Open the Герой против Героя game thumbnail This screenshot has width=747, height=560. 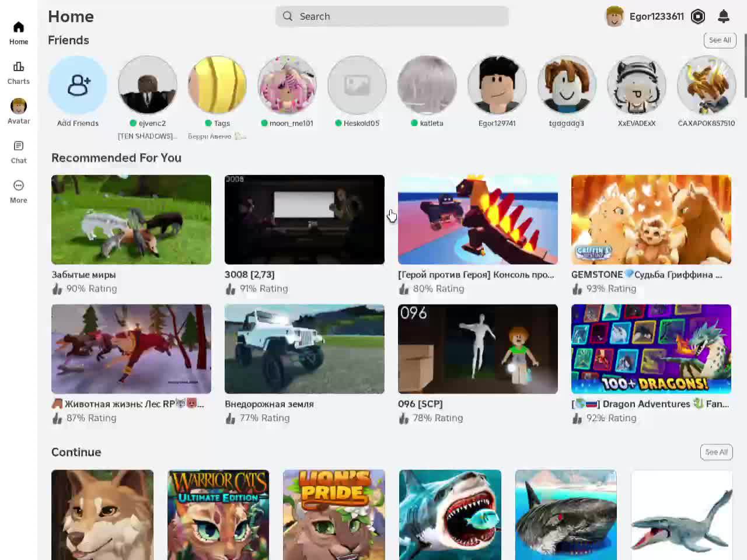point(478,219)
